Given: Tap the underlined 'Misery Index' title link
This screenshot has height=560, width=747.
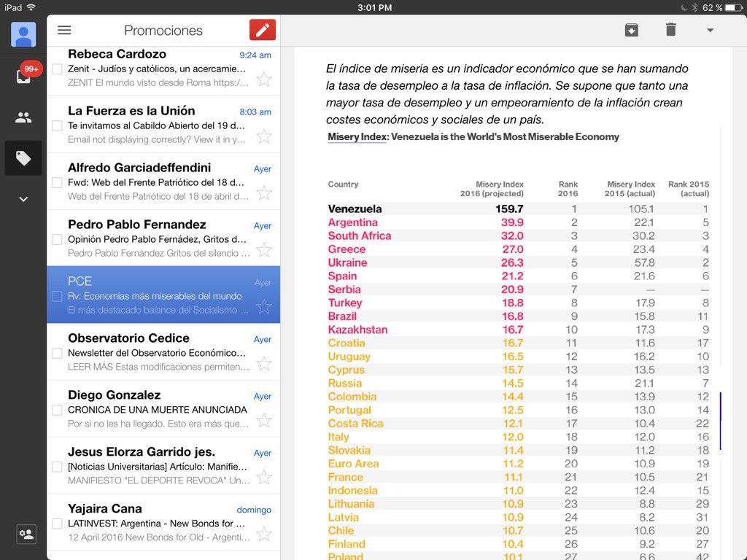Looking at the screenshot, I should pos(357,136).
